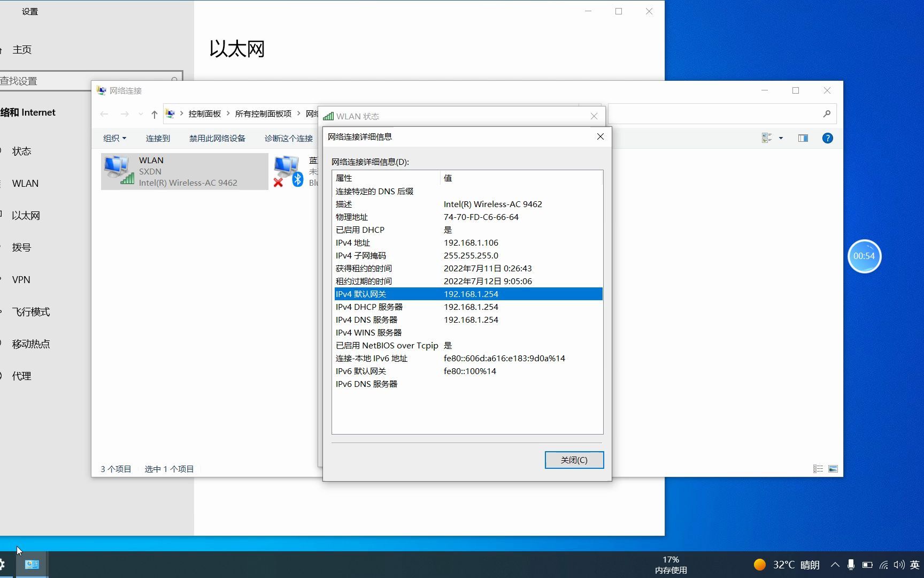
Task: Select the WLAN SXDN network adapter
Action: [x=184, y=171]
